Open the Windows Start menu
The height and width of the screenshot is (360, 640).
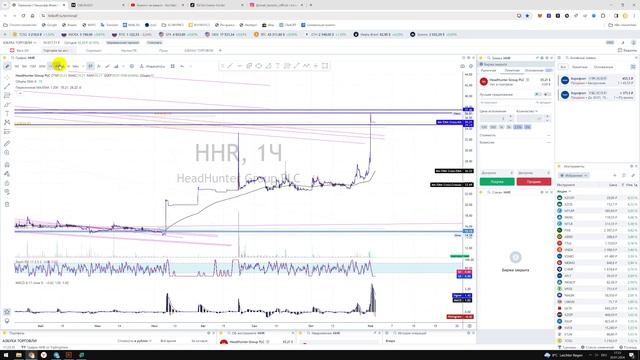[x=5, y=355]
